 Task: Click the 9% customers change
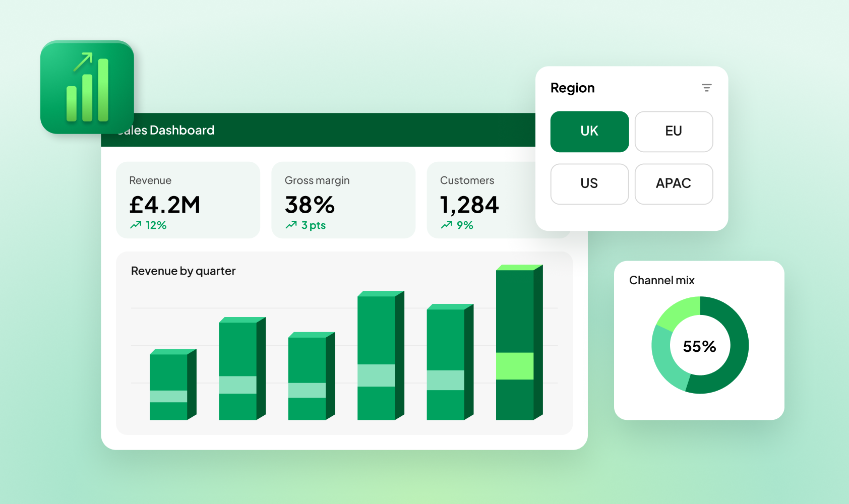pyautogui.click(x=465, y=225)
